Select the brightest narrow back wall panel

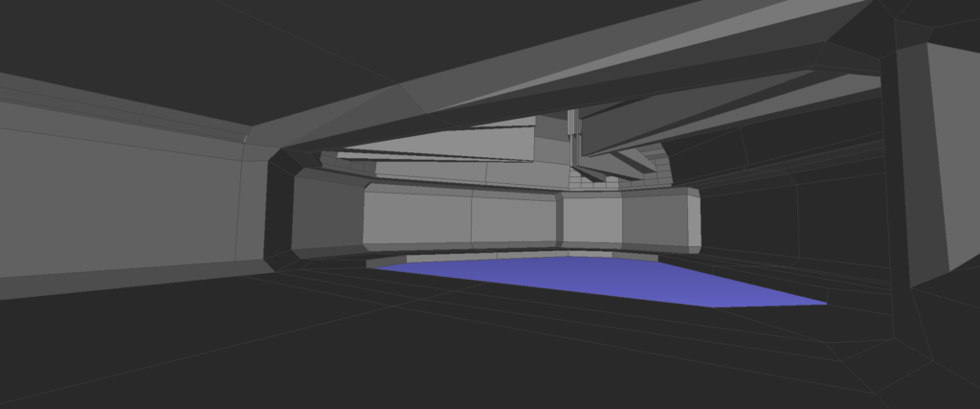point(590,220)
